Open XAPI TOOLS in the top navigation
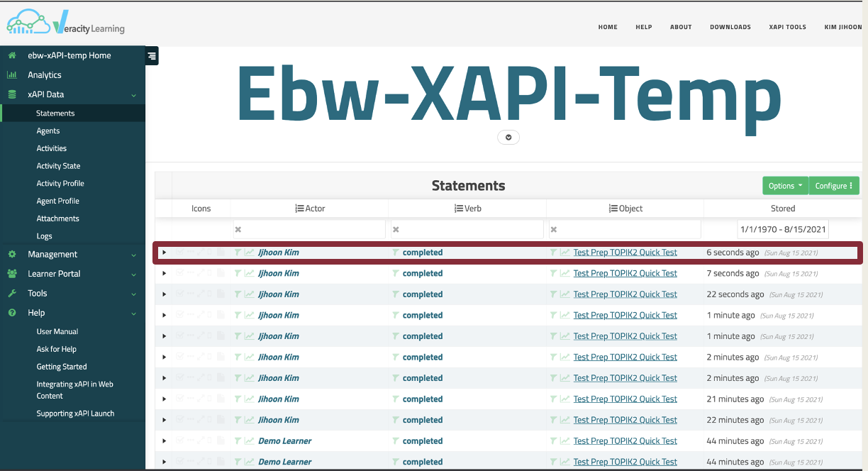868x471 pixels. pos(788,27)
